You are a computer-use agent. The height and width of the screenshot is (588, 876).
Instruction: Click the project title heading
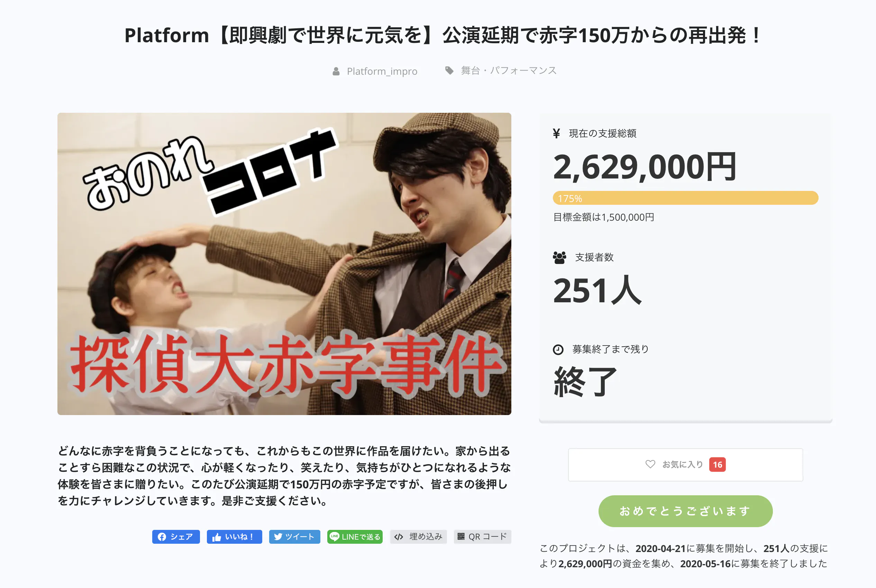click(442, 35)
